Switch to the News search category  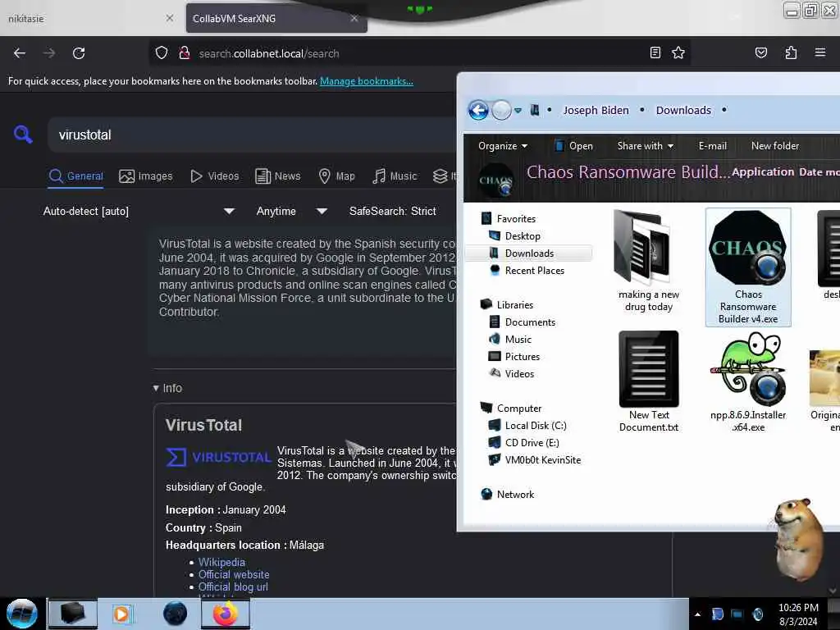point(277,176)
